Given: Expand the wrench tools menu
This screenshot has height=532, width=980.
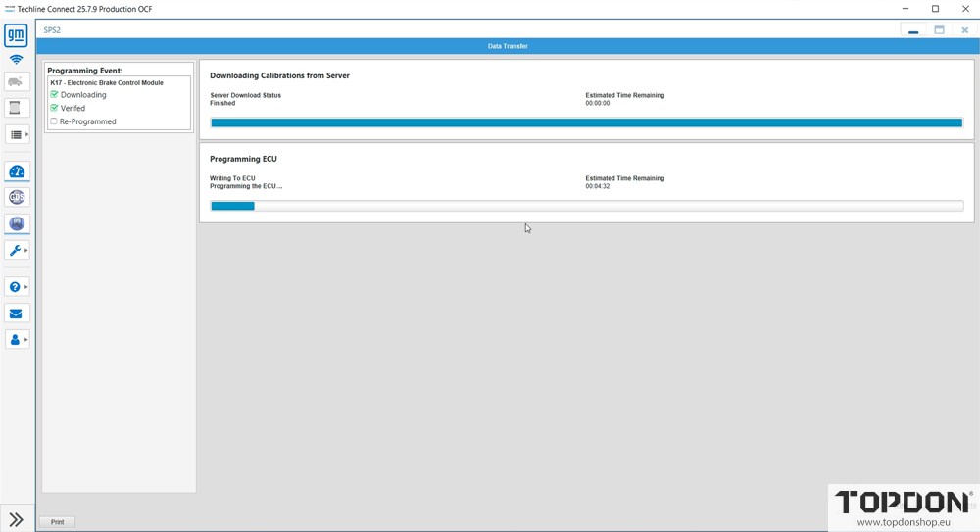Looking at the screenshot, I should 17,251.
